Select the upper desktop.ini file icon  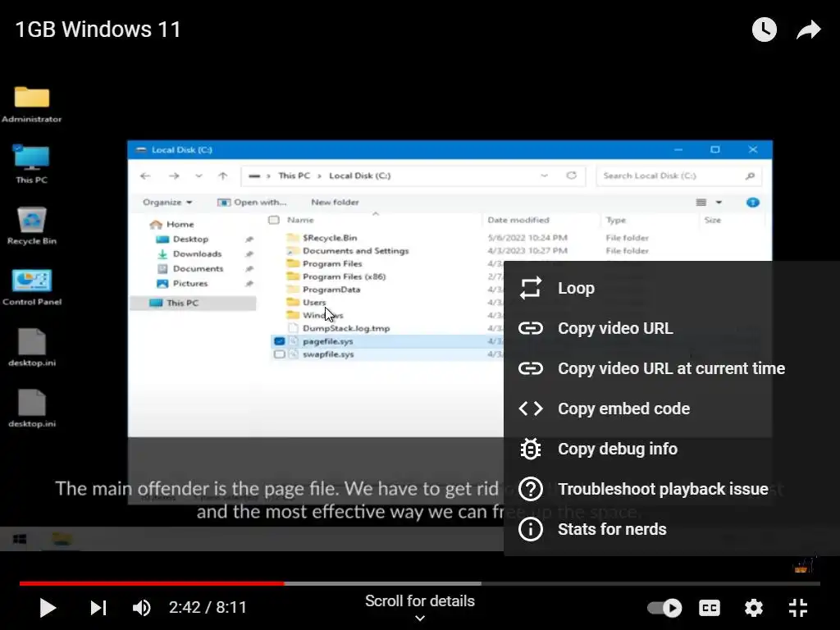tap(32, 348)
